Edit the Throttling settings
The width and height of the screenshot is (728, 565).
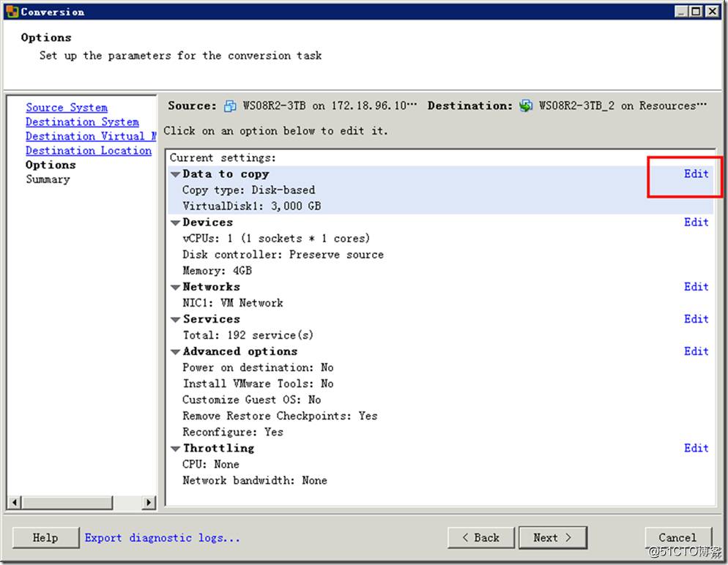(x=696, y=447)
